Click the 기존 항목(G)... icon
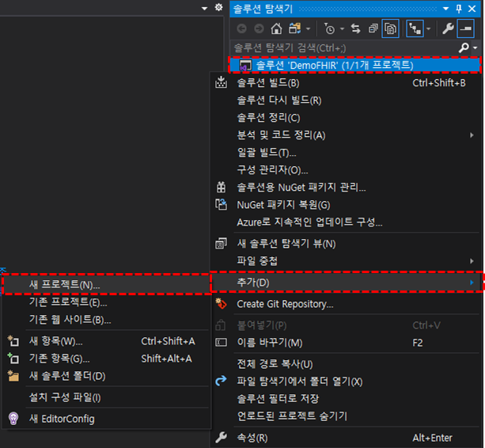 coord(13,359)
